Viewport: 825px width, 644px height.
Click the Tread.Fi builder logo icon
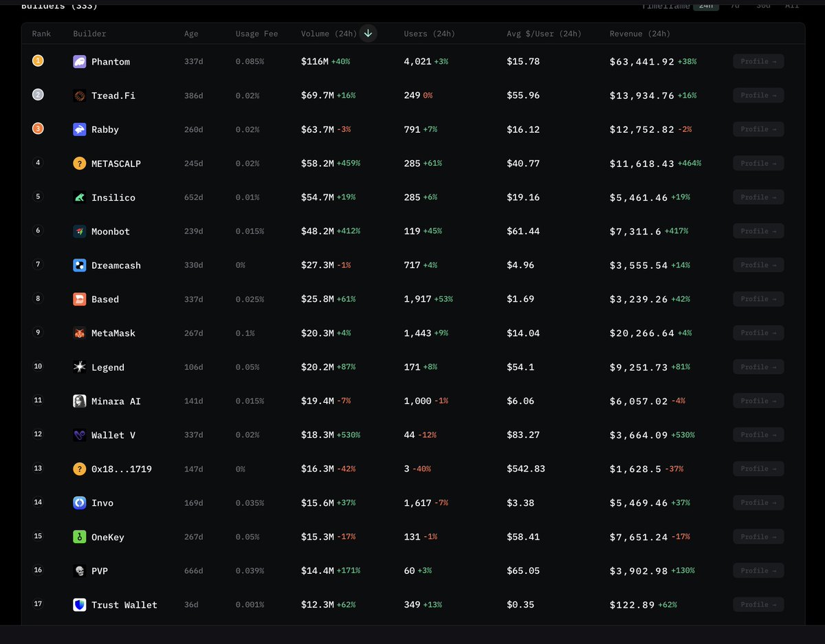(80, 96)
